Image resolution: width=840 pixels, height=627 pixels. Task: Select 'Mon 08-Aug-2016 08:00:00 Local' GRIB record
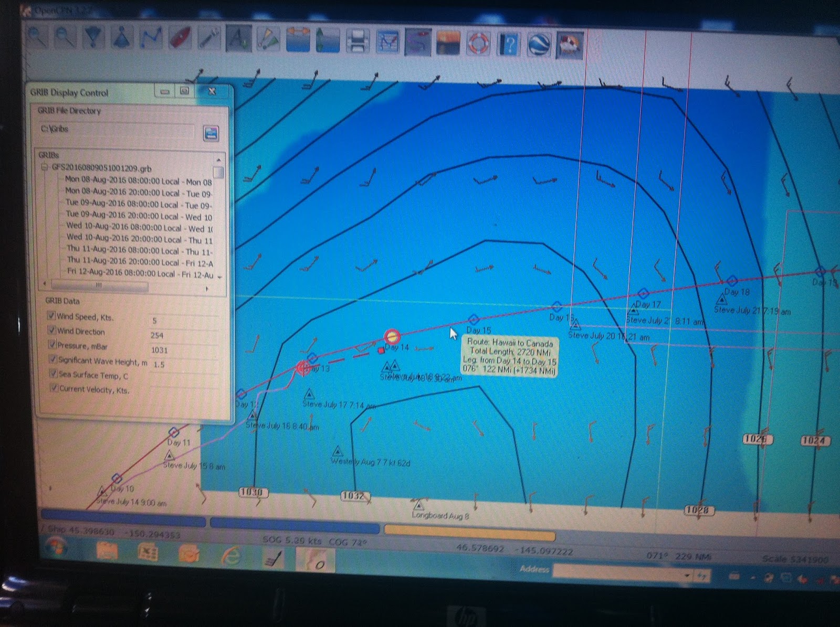pos(138,181)
